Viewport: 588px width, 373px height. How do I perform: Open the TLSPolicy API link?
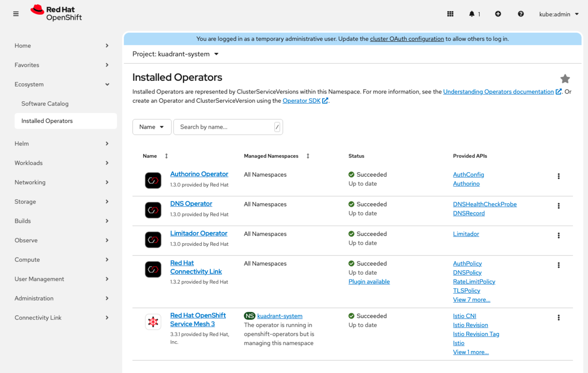point(466,291)
